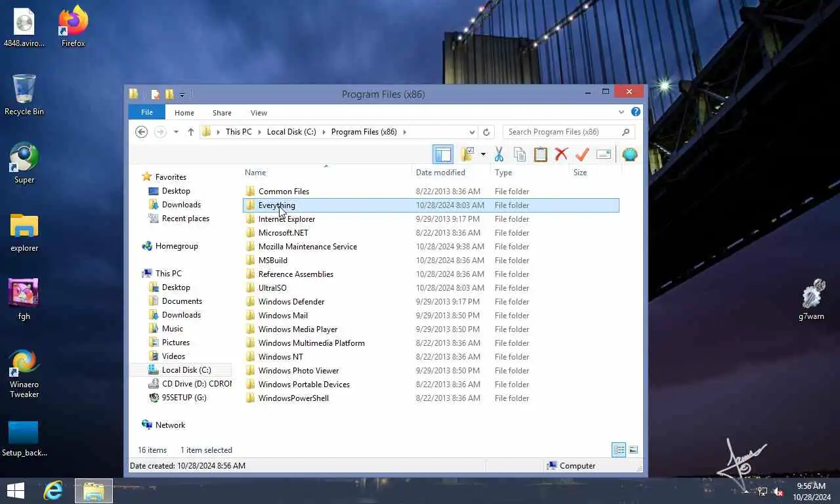Select the Common Files folder
This screenshot has height=504, width=840.
pyautogui.click(x=430, y=192)
